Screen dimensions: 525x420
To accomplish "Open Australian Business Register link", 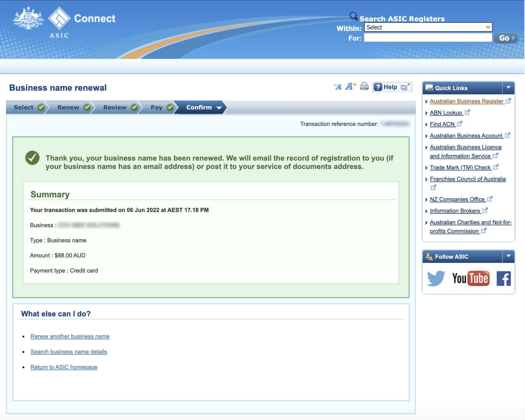I will [467, 101].
